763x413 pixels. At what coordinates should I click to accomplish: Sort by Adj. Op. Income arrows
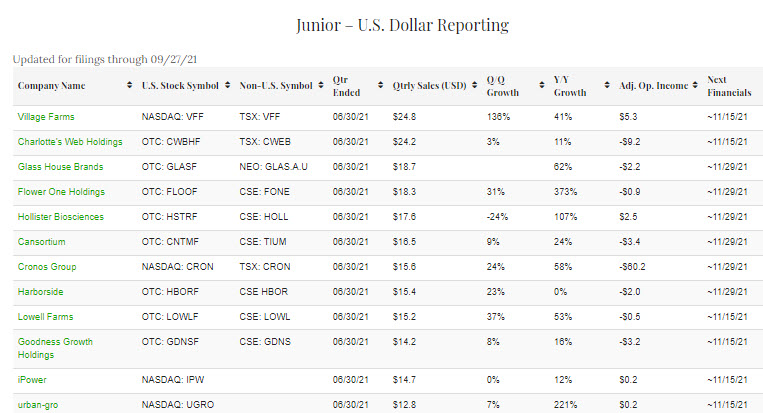click(695, 86)
